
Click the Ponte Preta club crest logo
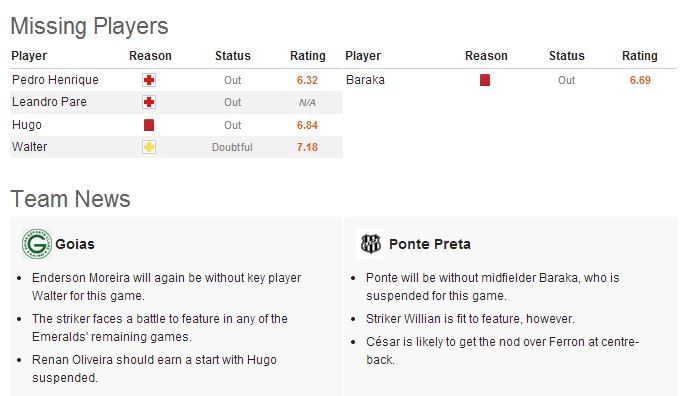pos(371,244)
